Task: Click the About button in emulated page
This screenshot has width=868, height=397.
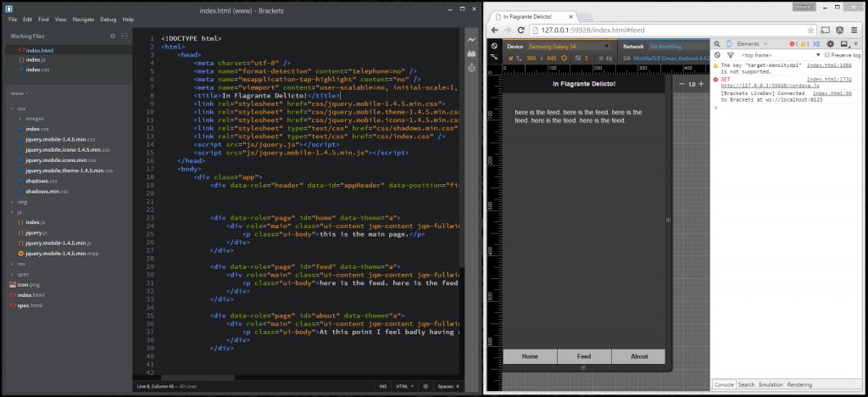Action: pos(639,356)
